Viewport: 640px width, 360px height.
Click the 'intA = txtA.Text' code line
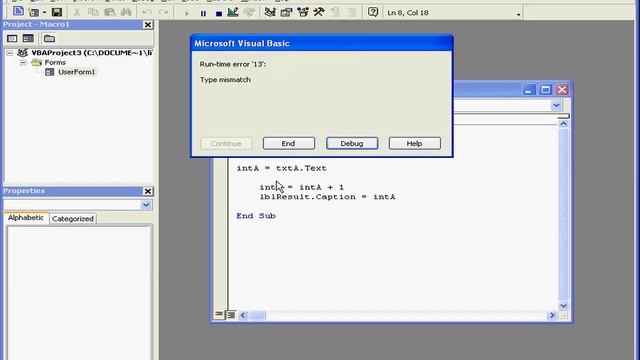pyautogui.click(x=281, y=168)
